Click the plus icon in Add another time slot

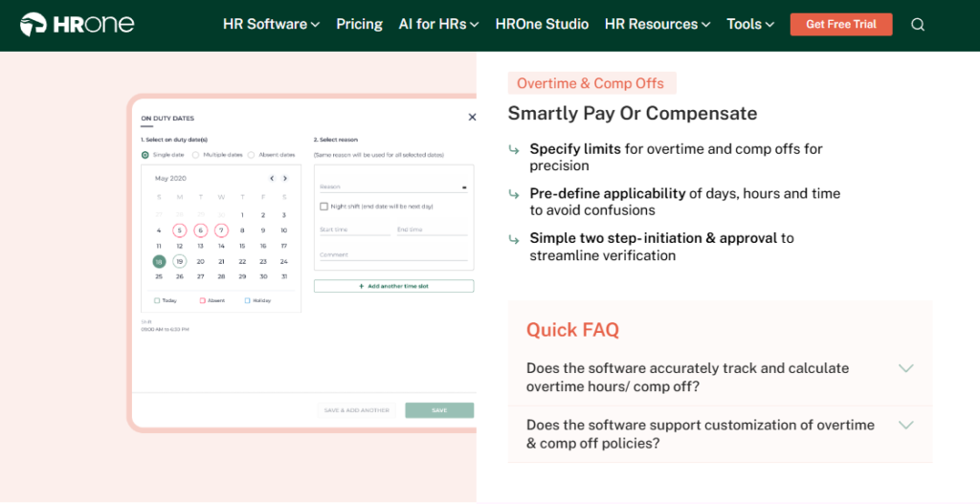361,286
